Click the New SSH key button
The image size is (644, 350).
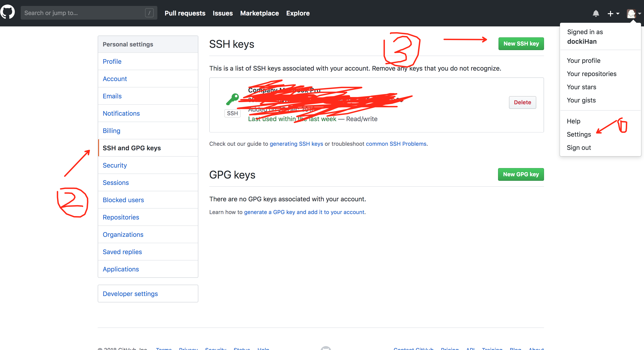tap(521, 44)
